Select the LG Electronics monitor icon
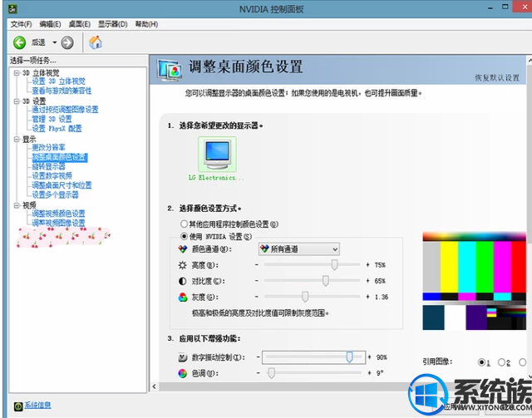 [218, 155]
